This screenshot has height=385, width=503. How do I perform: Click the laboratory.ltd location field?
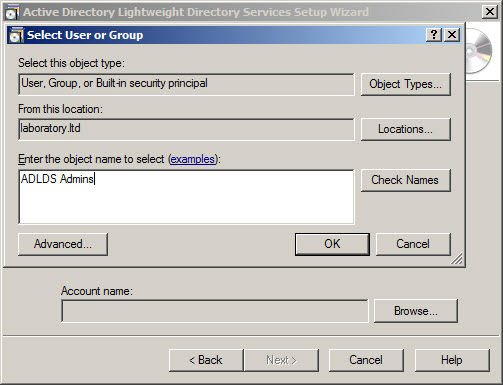(186, 129)
